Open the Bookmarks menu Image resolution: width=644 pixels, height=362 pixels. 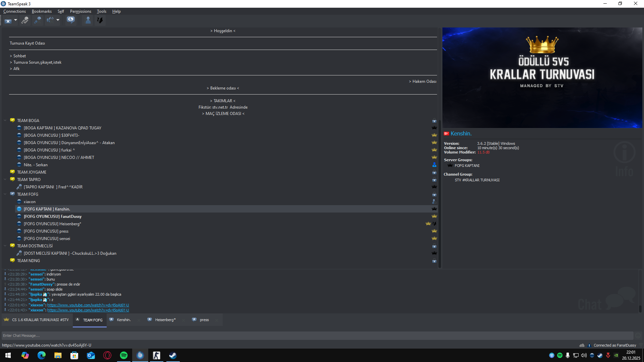(42, 11)
